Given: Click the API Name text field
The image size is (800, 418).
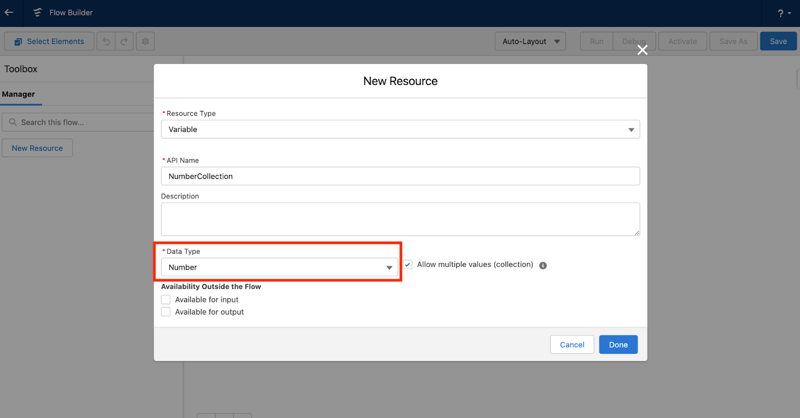Looking at the screenshot, I should [x=400, y=176].
